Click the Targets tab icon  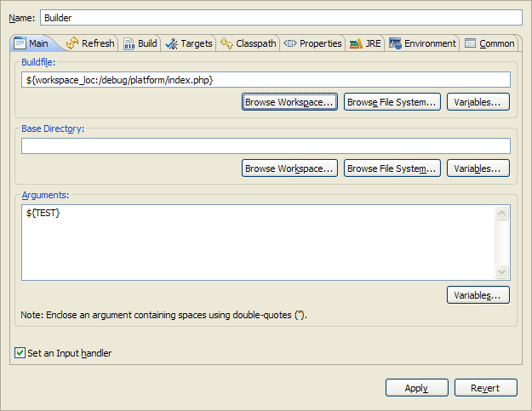[172, 43]
